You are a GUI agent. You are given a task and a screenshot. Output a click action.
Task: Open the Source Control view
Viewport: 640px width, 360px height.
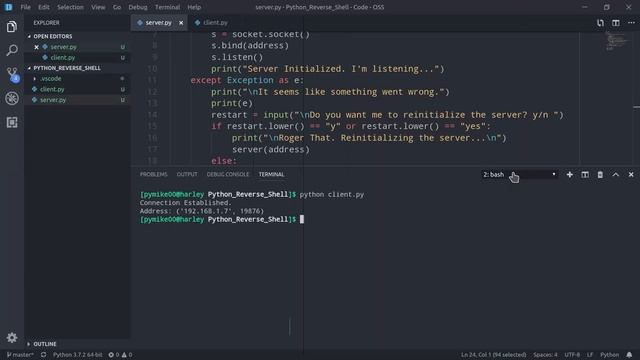[12, 74]
